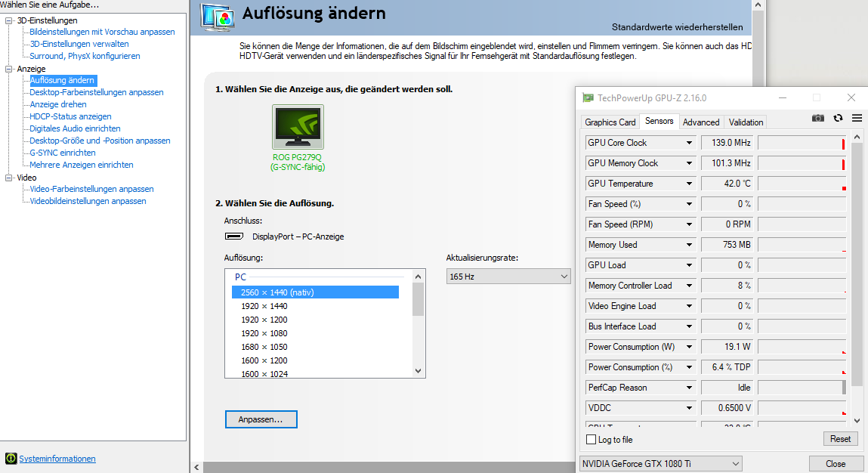868x473 pixels.
Task: Collapse the 3D-Einstellungen tree node
Action: coord(8,20)
